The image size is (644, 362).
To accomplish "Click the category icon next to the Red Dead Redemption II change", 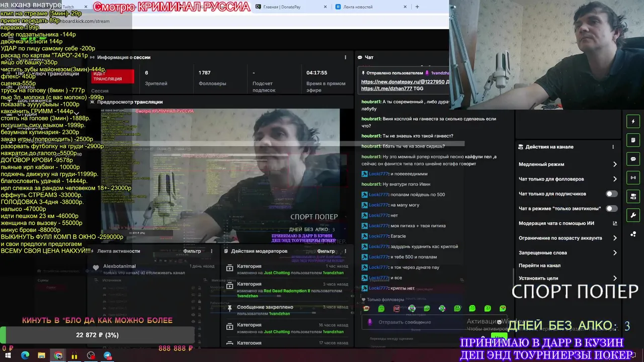I will pyautogui.click(x=230, y=285).
